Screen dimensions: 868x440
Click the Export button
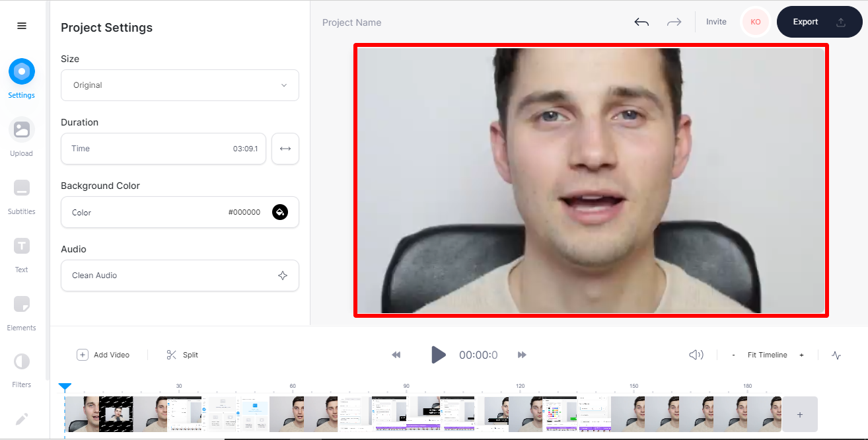coord(820,22)
